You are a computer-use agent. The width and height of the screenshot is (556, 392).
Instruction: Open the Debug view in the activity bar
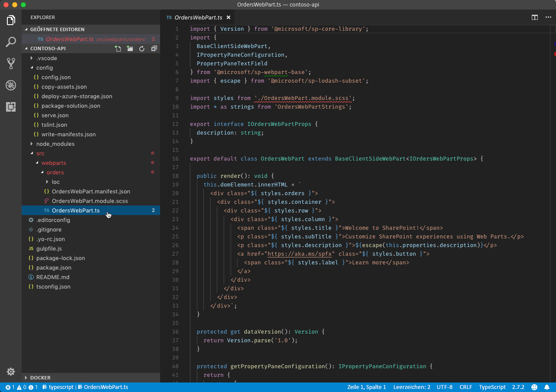pos(10,85)
